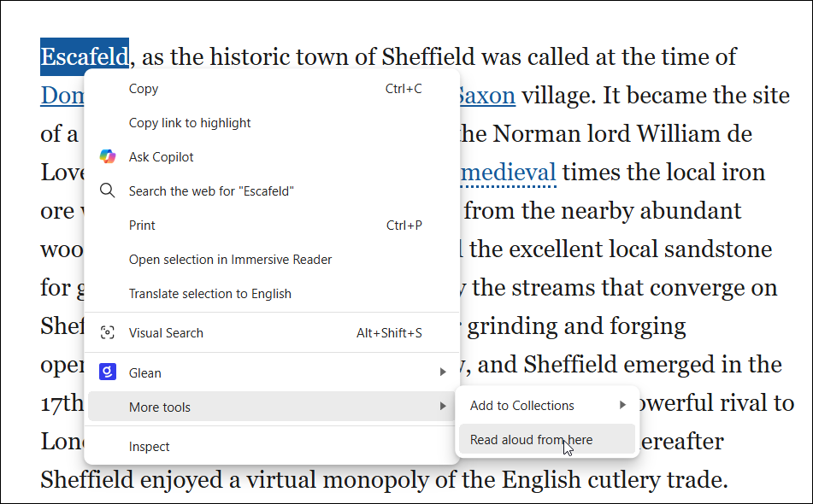Select Copy from the context menu
This screenshot has height=504, width=813.
[144, 88]
